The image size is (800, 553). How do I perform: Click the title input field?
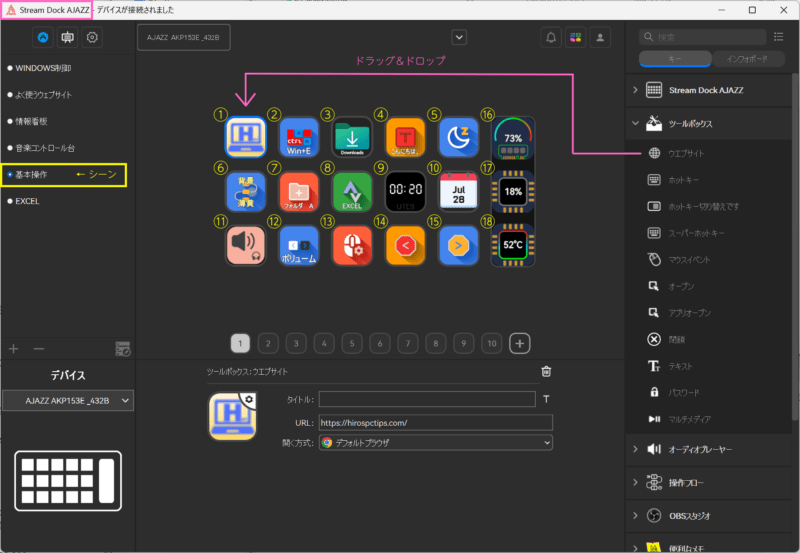pos(427,399)
